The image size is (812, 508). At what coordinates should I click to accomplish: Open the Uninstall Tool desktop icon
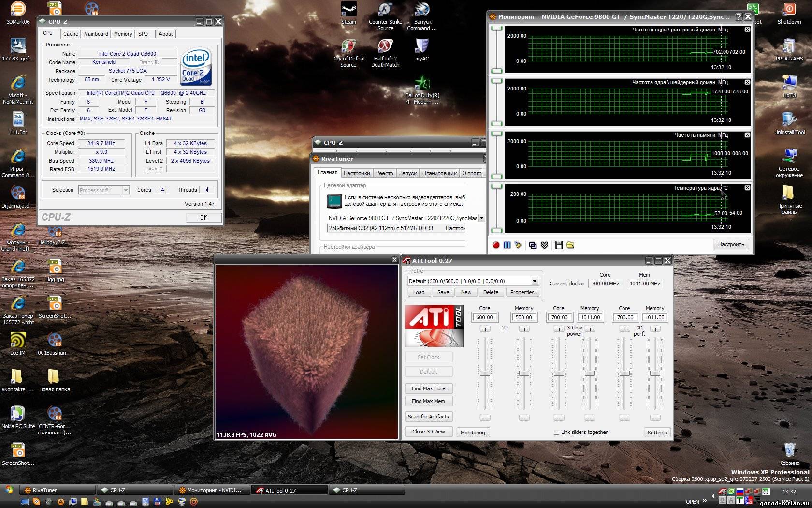(x=789, y=123)
